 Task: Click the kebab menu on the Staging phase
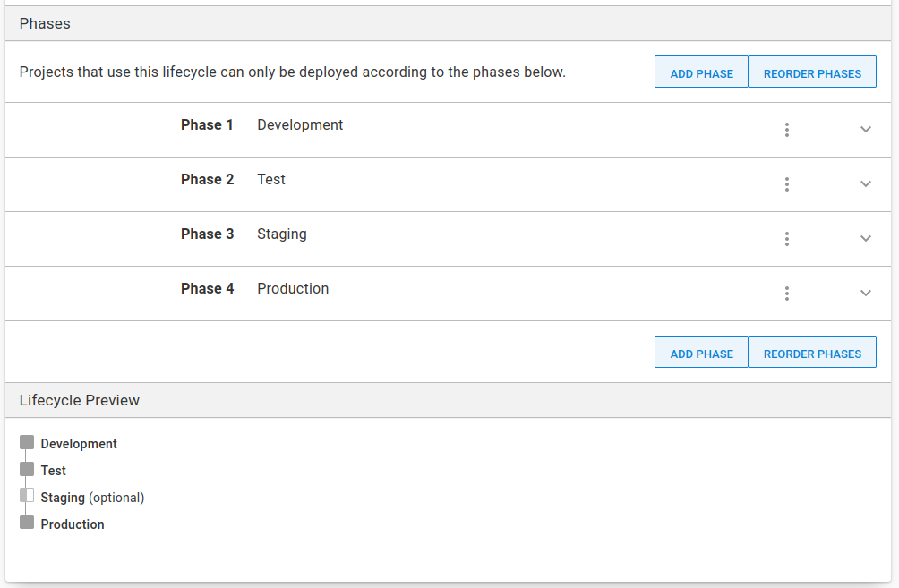[x=787, y=239]
